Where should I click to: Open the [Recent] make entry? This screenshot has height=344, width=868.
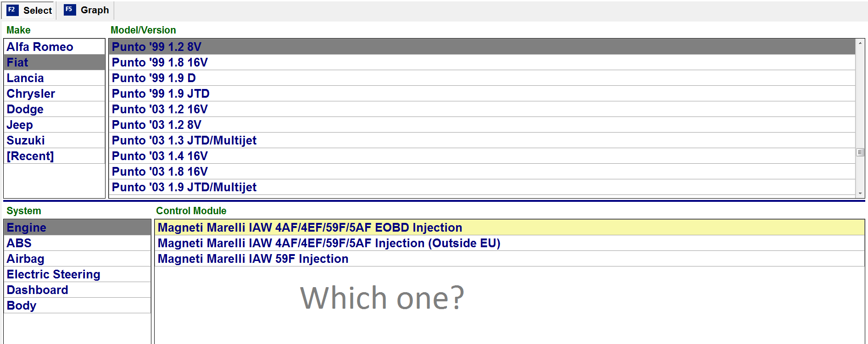pyautogui.click(x=30, y=156)
